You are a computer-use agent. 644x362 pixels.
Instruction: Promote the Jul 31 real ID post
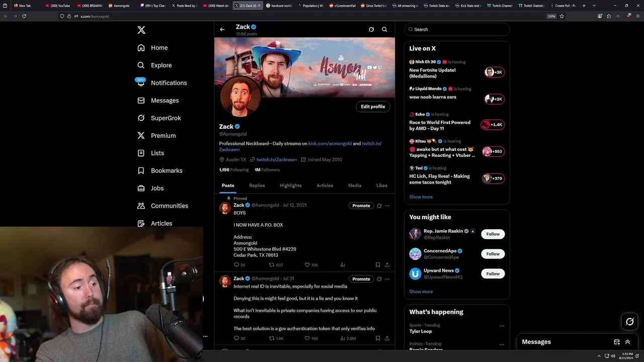pyautogui.click(x=361, y=279)
